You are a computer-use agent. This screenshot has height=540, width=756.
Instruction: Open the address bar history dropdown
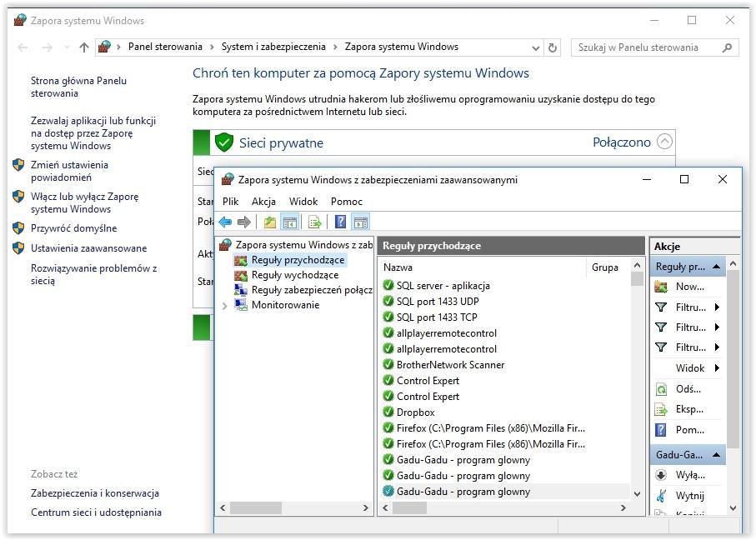[536, 47]
